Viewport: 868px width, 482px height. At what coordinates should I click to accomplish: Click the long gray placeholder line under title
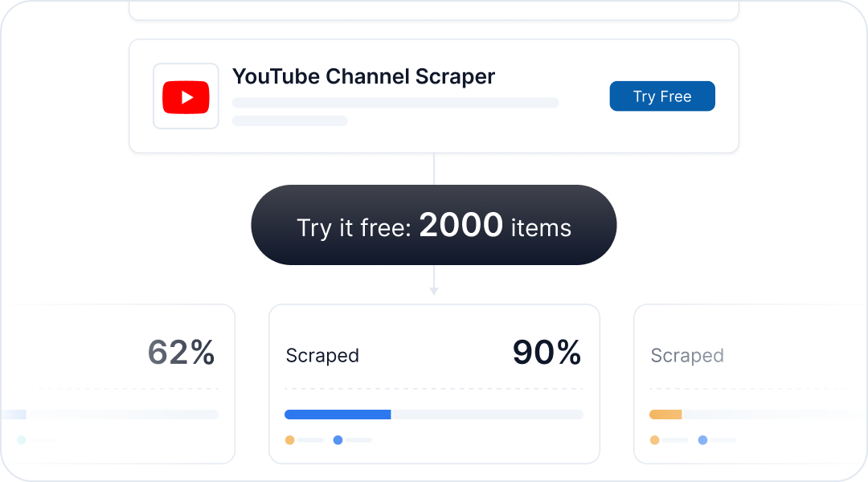[x=395, y=103]
